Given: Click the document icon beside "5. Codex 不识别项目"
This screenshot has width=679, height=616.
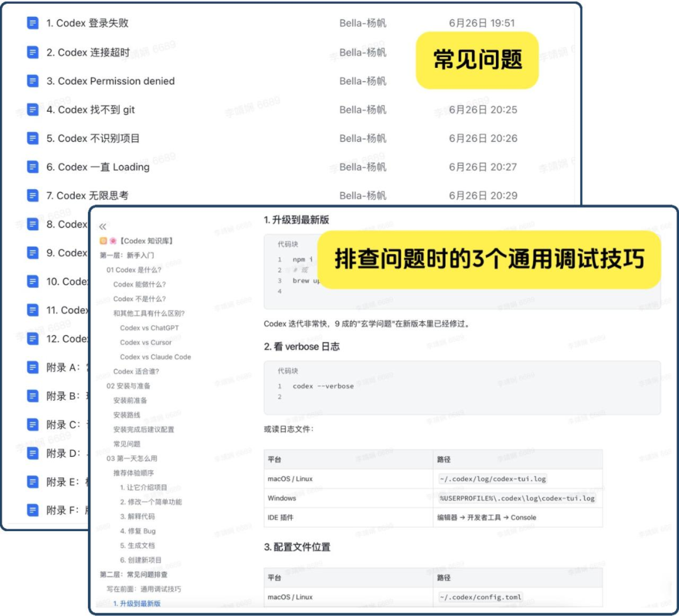Looking at the screenshot, I should click(33, 138).
